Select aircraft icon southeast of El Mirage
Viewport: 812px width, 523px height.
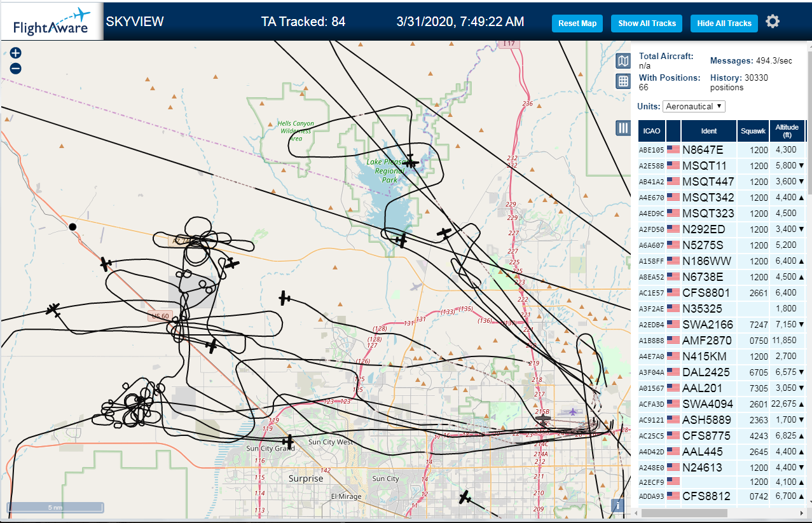click(466, 497)
